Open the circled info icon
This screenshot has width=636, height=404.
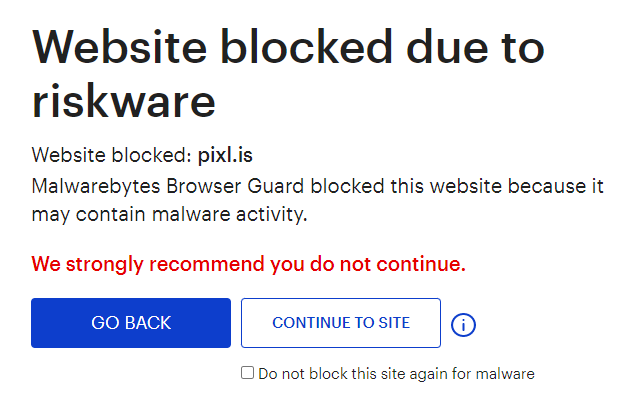click(x=463, y=324)
